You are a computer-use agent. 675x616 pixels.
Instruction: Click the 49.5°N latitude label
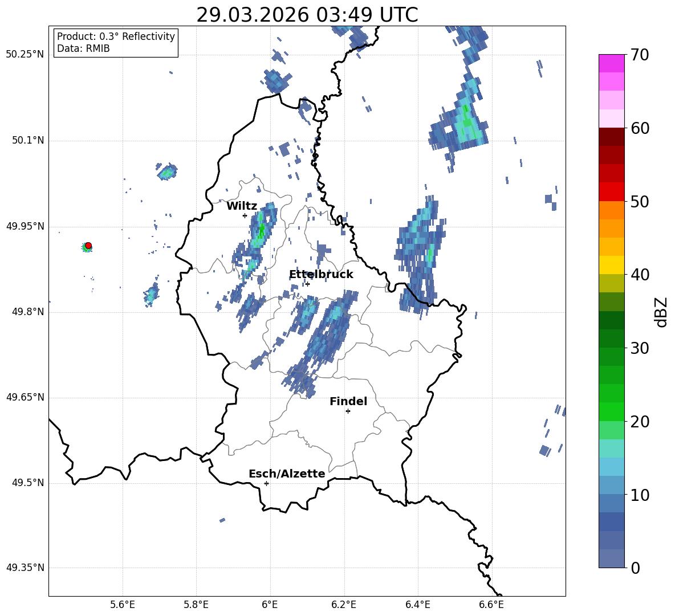(x=27, y=483)
